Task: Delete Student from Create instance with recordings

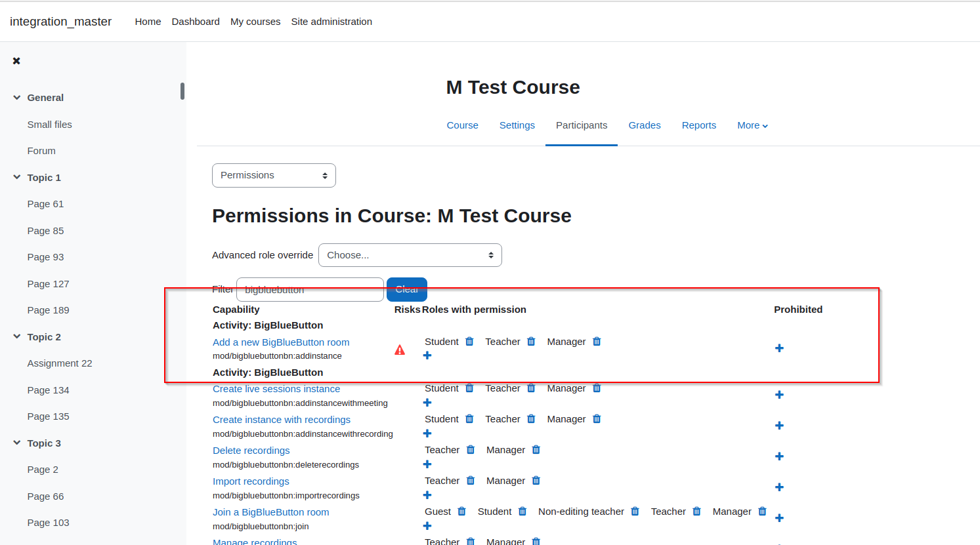Action: coord(469,419)
